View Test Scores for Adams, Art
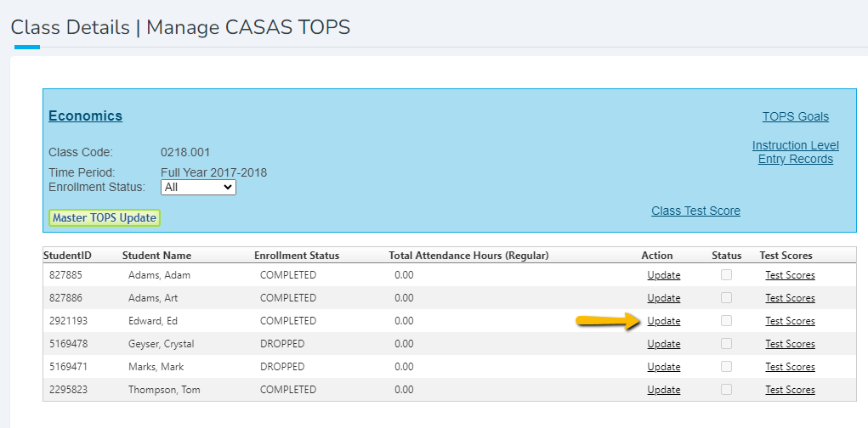 790,298
